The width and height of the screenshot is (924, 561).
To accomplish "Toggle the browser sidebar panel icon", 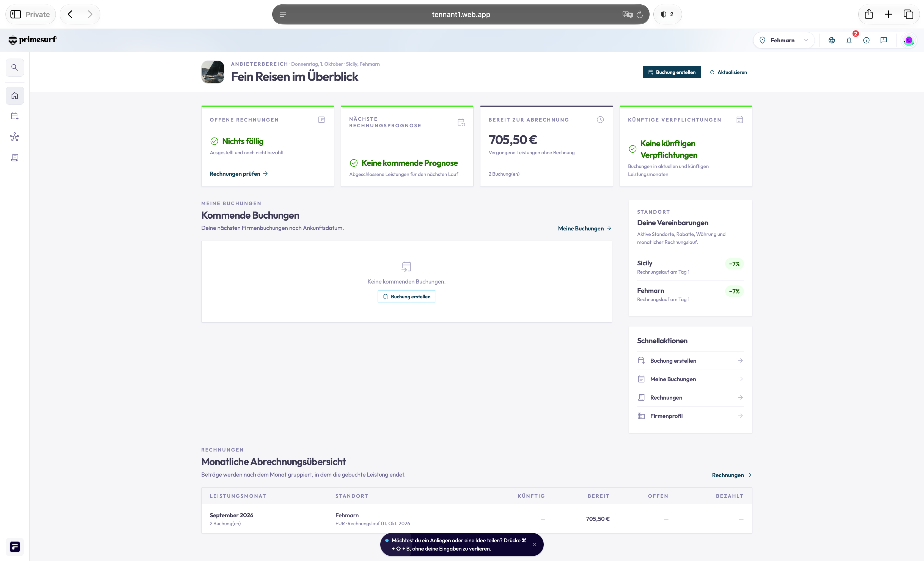I will click(x=16, y=14).
